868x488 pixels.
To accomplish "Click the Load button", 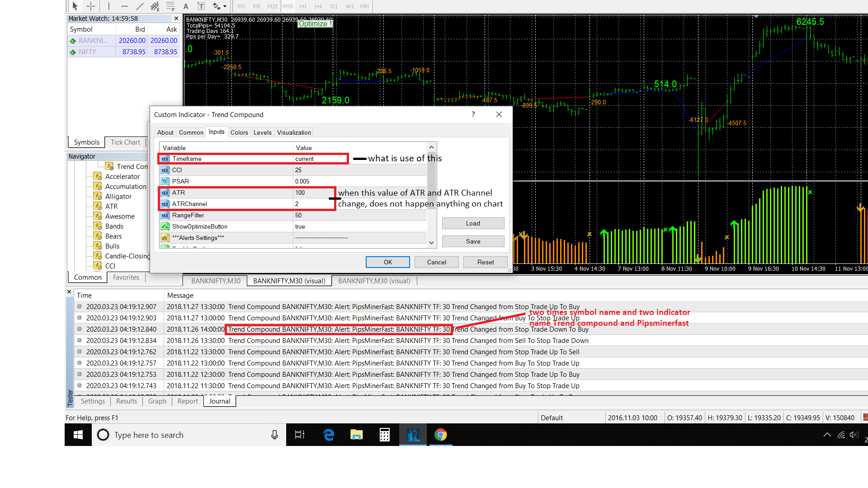I will point(473,223).
